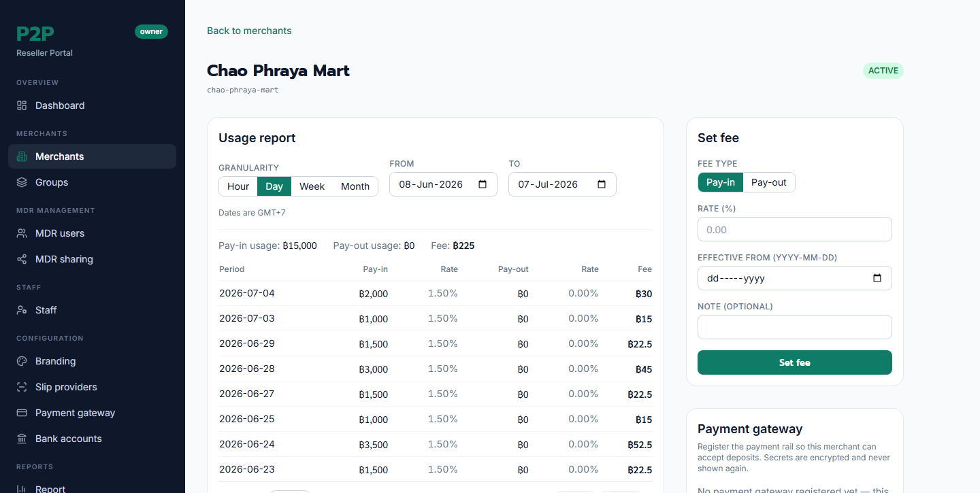
Task: Click the MDR sharing share icon
Action: point(22,259)
